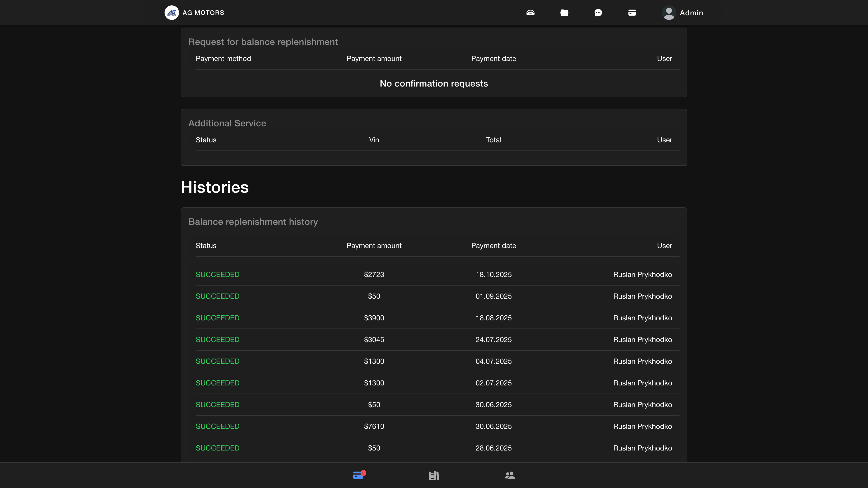
Task: Click SUCCEEDED status for 02.07.2025 row
Action: (218, 383)
